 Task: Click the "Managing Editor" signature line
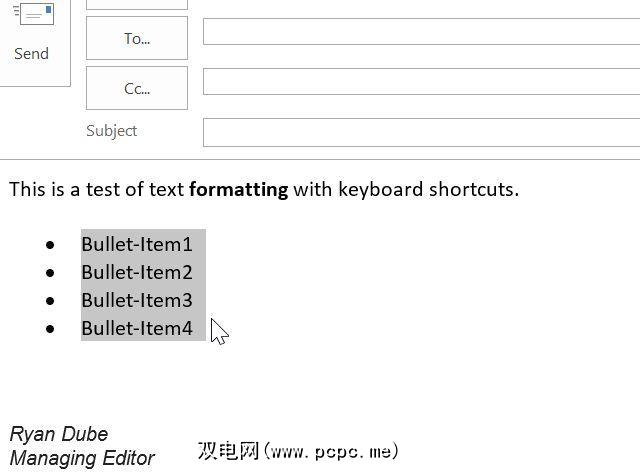click(x=82, y=459)
